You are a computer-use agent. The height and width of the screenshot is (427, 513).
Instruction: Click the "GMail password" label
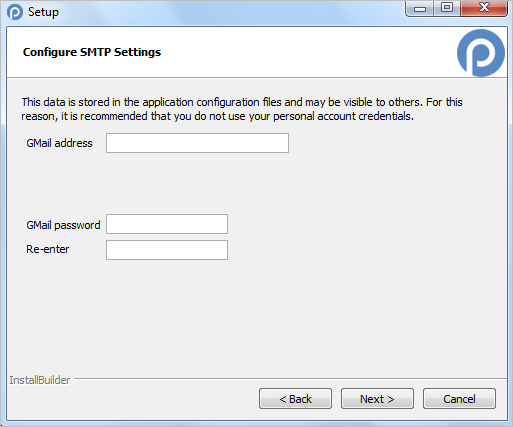click(63, 225)
